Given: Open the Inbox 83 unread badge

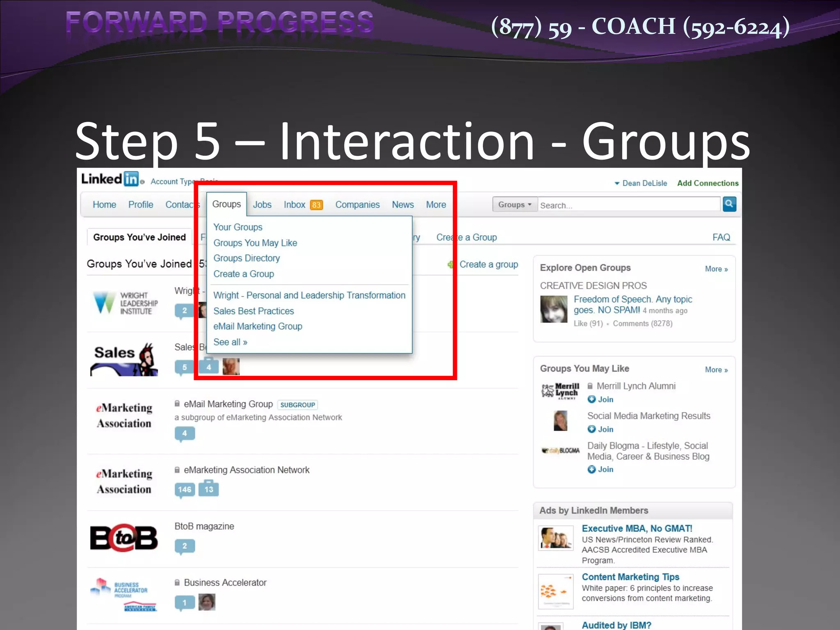Looking at the screenshot, I should 316,205.
